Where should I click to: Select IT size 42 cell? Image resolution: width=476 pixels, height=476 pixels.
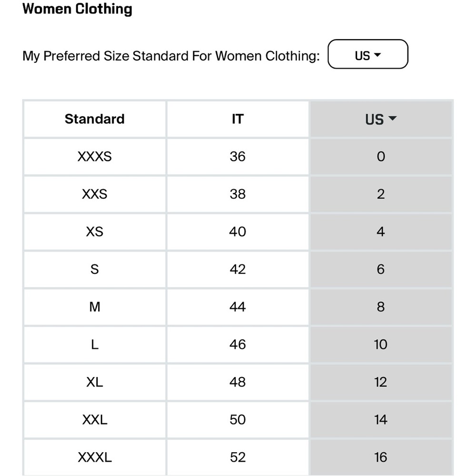tap(238, 269)
